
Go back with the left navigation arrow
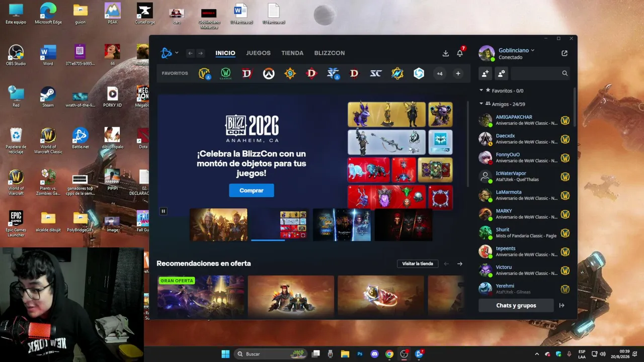(190, 53)
